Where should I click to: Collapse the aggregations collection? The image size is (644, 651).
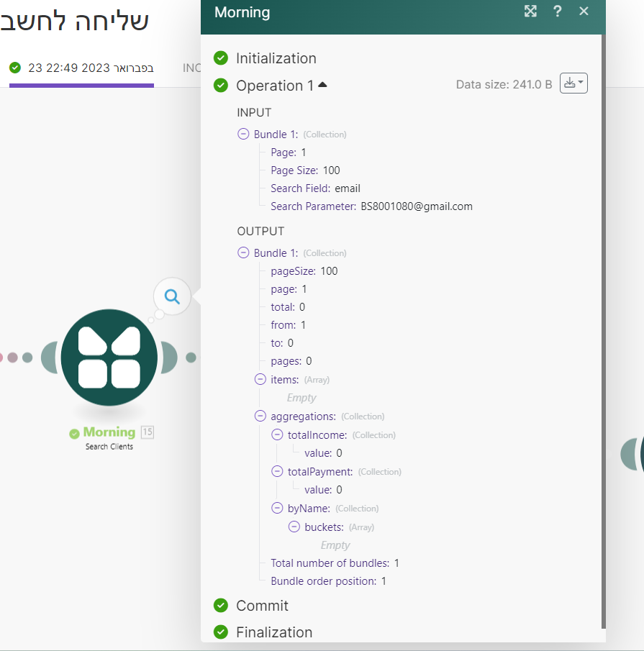coord(260,416)
